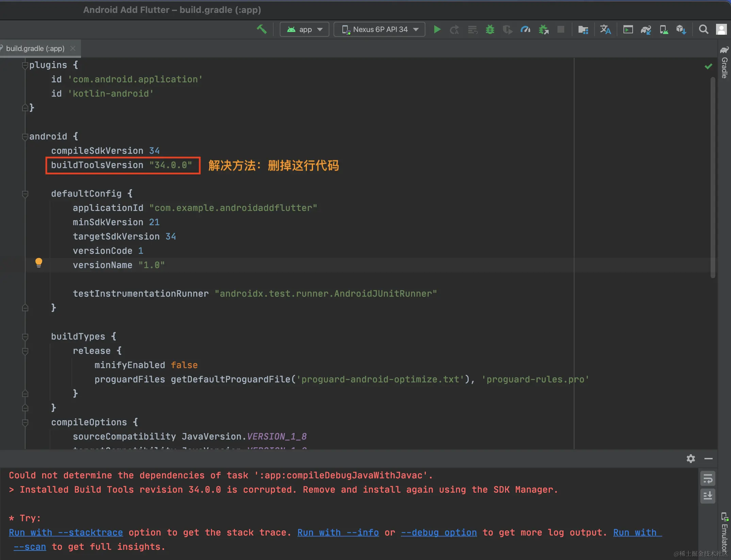The width and height of the screenshot is (731, 560).
Task: Open the translation tool icon
Action: point(605,30)
